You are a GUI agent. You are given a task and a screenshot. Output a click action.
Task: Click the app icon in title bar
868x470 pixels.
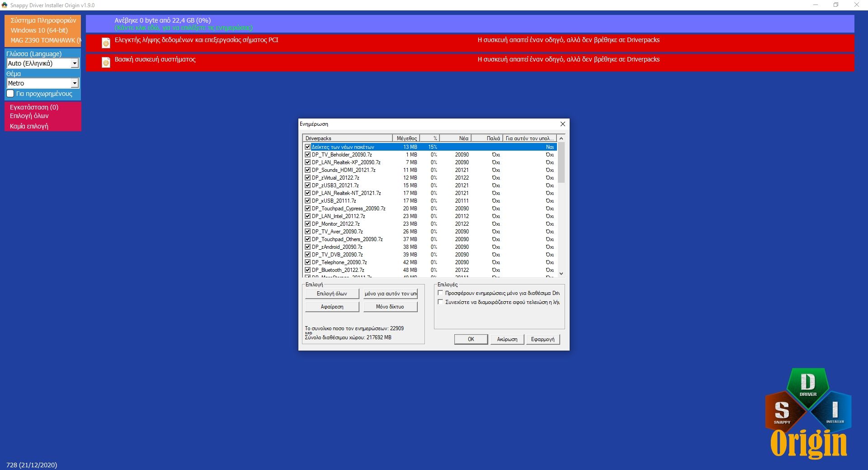pyautogui.click(x=5, y=5)
